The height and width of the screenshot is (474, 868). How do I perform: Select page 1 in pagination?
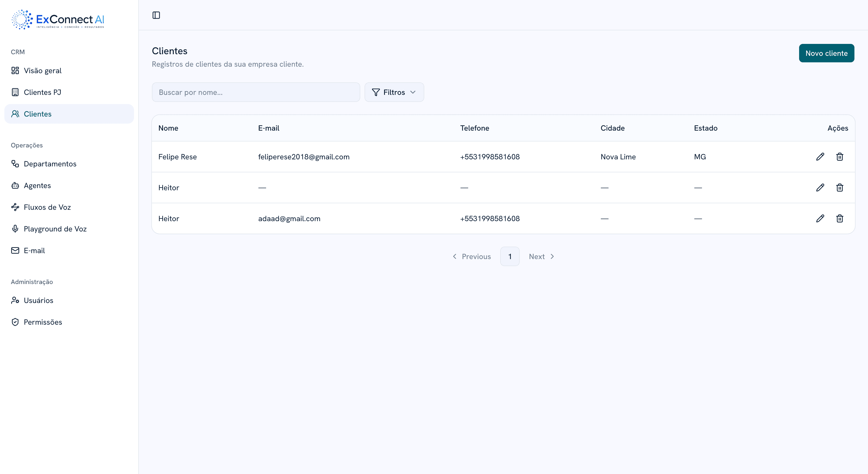[510, 257]
